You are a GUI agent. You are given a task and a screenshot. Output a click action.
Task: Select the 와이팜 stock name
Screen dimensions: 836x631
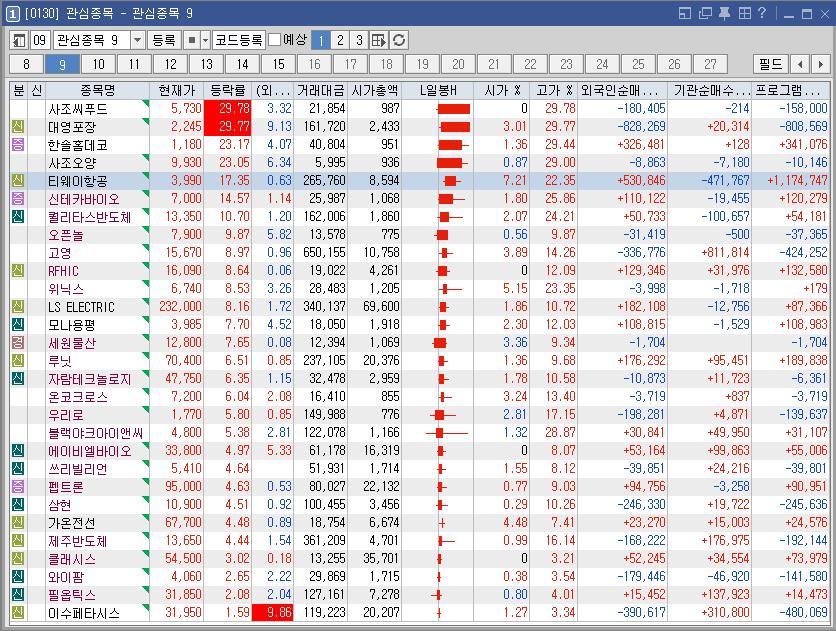click(x=66, y=577)
